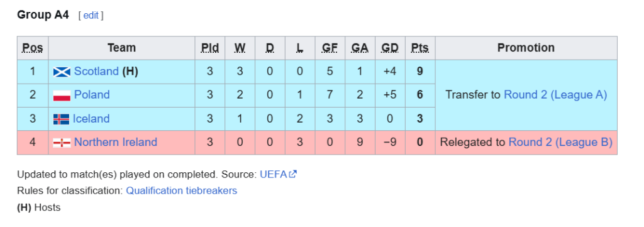Click the GF column header abbreviation
The image size is (644, 227).
[x=330, y=48]
